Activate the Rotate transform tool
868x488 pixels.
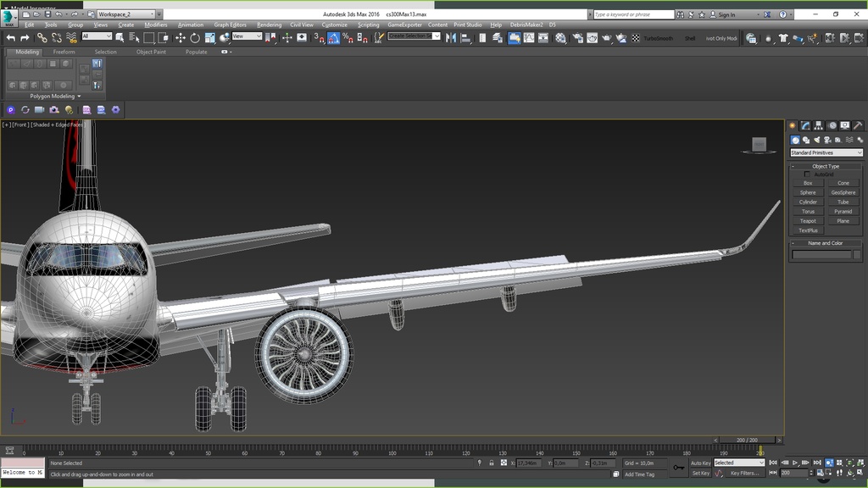click(x=194, y=37)
